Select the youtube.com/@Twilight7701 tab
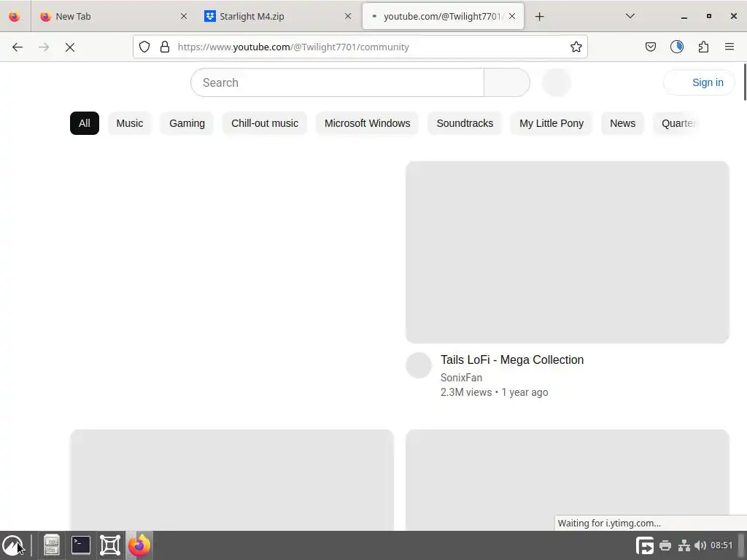 coord(443,16)
